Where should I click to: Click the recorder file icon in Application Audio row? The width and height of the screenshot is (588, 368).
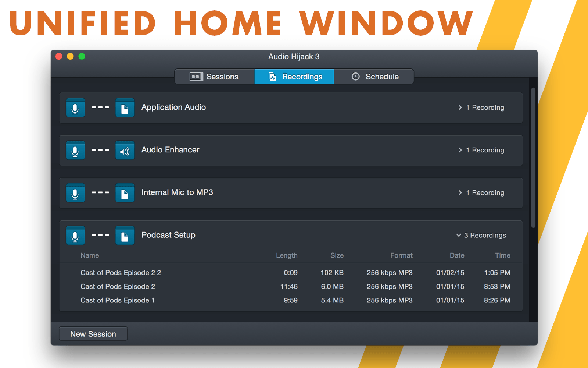tap(125, 107)
